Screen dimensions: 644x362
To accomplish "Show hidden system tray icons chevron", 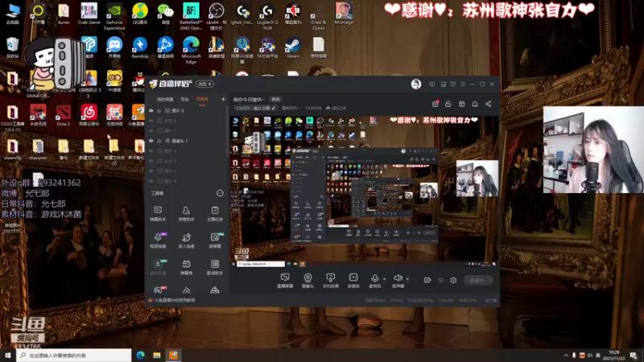I will pyautogui.click(x=566, y=356).
